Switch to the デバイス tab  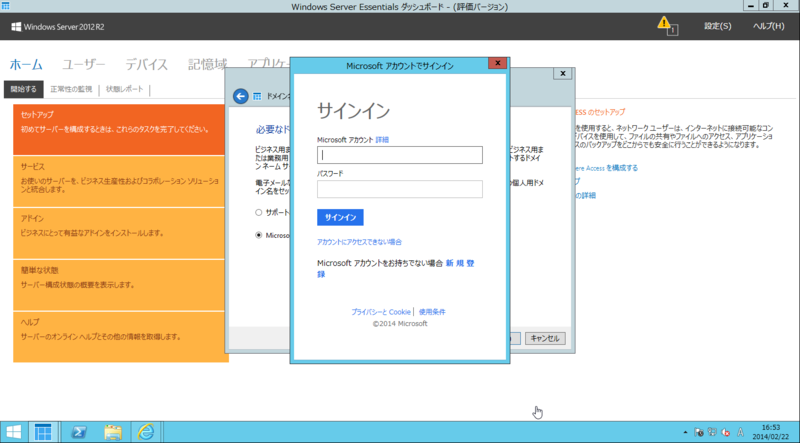tap(146, 65)
